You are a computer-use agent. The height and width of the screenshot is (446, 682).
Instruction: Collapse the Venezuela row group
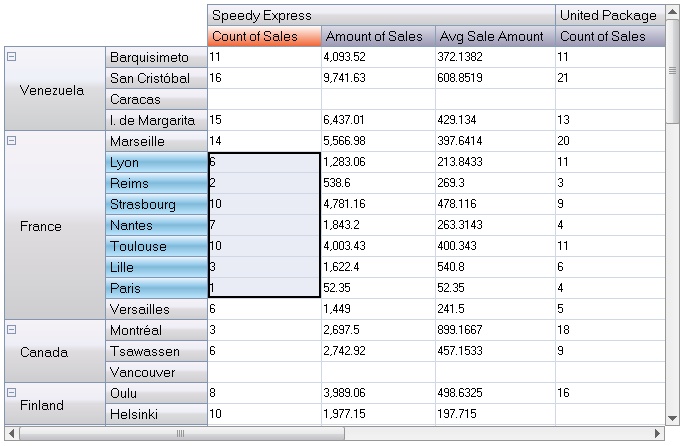coord(12,57)
